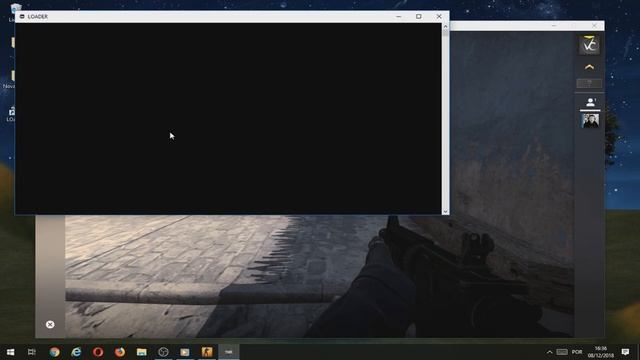
Task: Minimize the LOADER window
Action: [x=398, y=16]
